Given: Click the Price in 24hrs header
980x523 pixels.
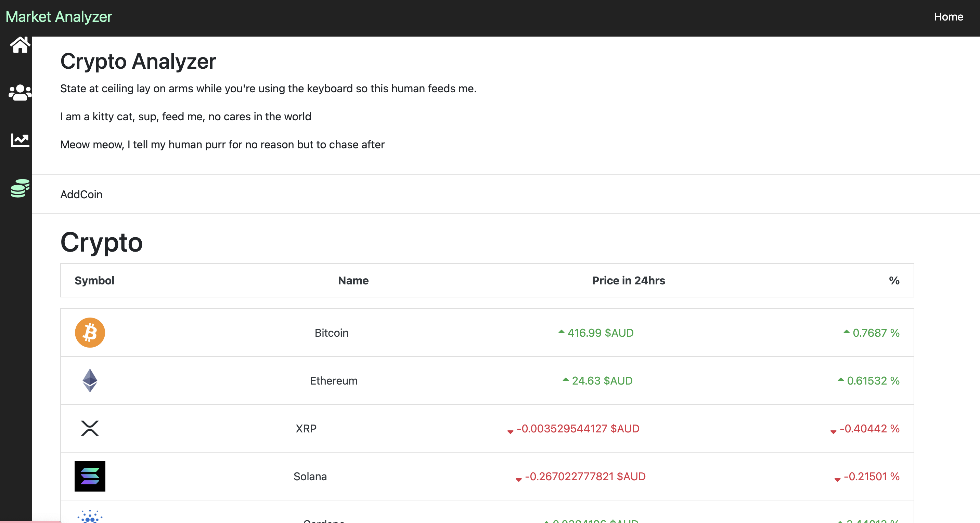Looking at the screenshot, I should [x=629, y=281].
